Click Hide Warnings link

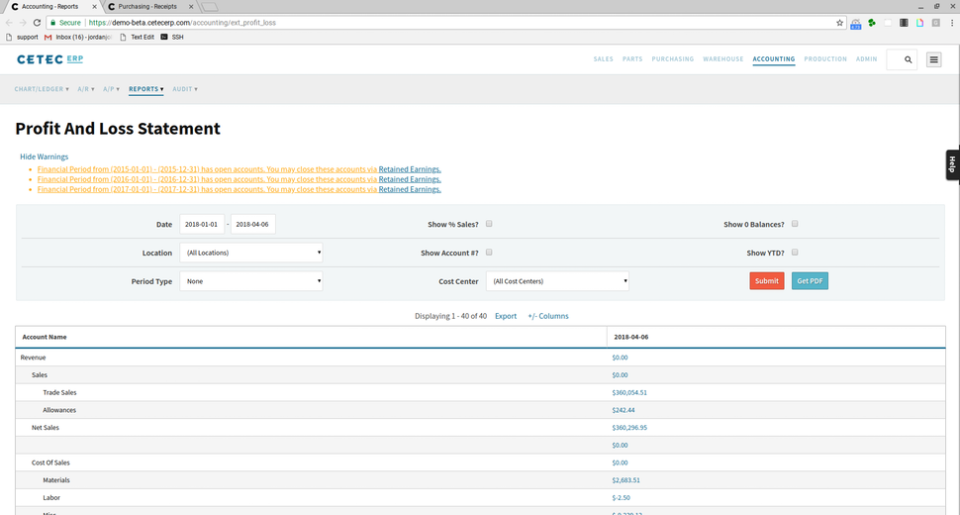pyautogui.click(x=44, y=157)
